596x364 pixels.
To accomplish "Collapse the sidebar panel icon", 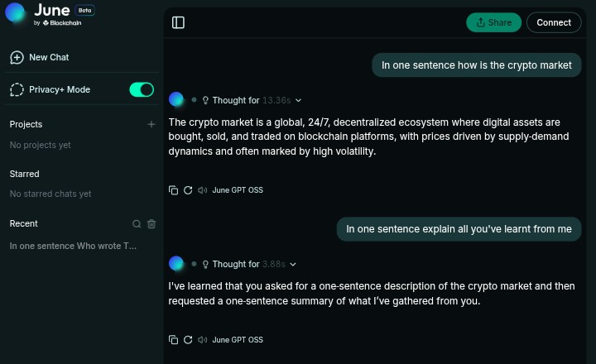I will point(178,22).
